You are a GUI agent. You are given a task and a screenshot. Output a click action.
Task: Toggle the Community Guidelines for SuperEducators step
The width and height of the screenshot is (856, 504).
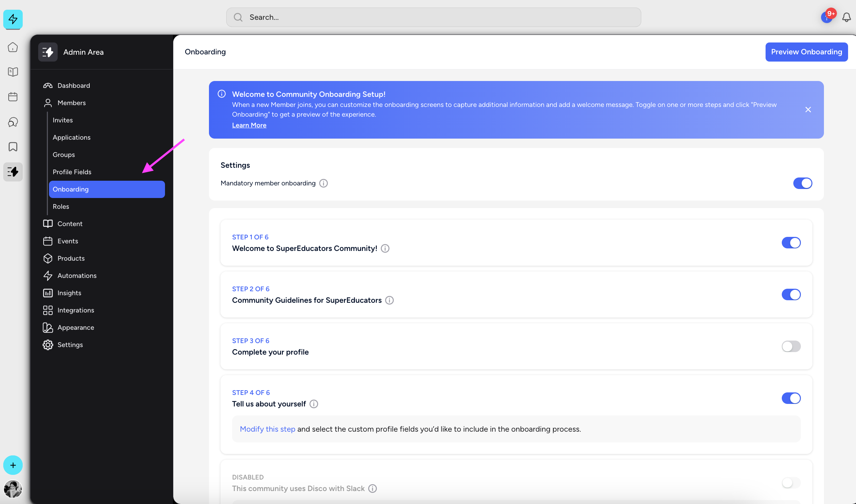click(791, 294)
